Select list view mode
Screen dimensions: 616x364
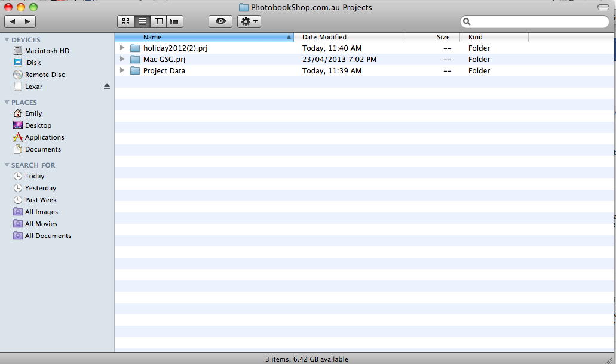[x=142, y=21]
